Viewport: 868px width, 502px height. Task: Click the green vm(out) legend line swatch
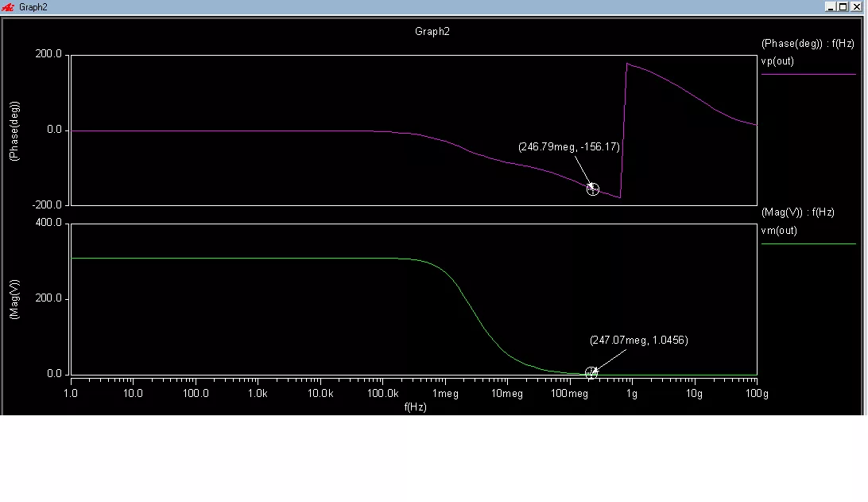click(808, 244)
